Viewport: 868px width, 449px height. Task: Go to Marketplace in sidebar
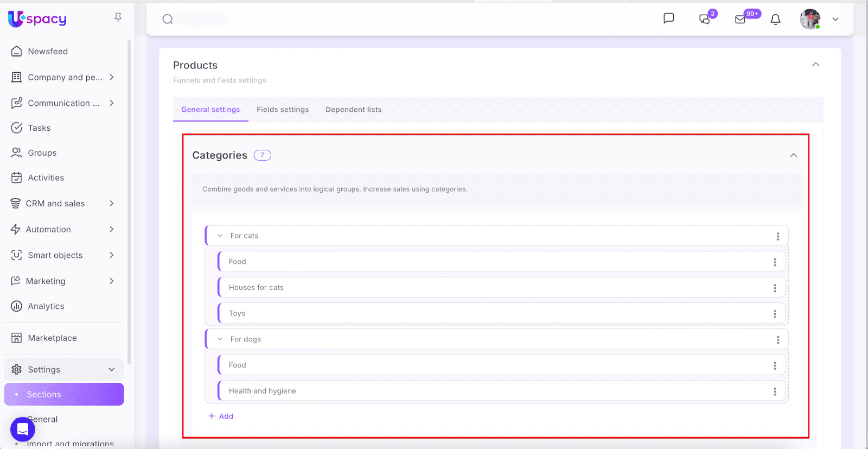pos(52,338)
